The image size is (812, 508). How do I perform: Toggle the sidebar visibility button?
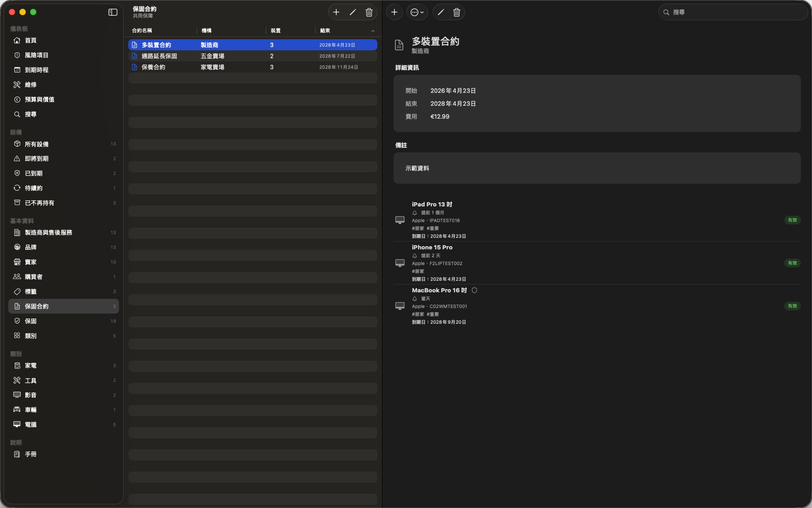[113, 12]
